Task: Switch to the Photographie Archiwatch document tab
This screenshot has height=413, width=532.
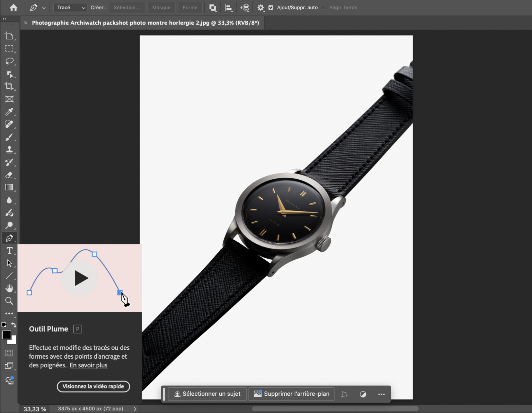Action: 145,23
